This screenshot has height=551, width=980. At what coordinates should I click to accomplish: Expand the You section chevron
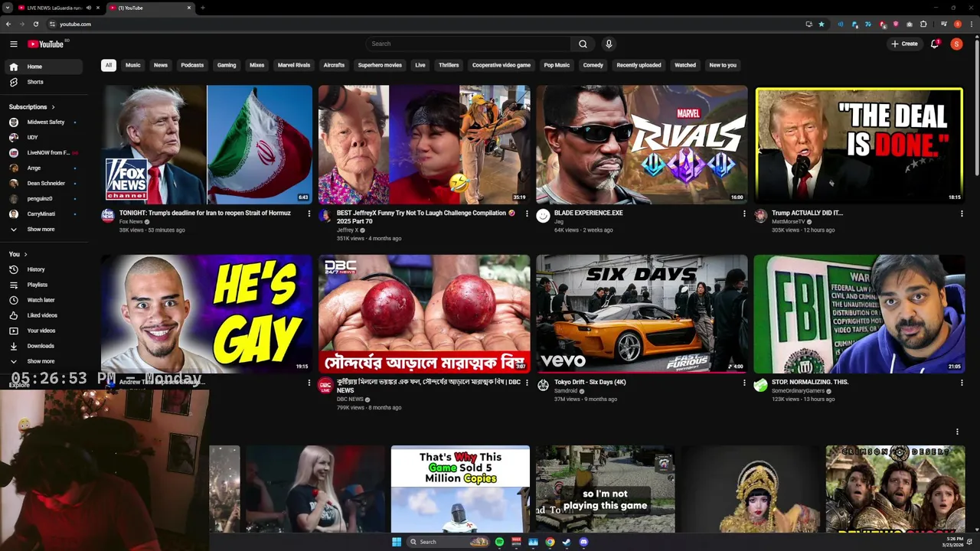(25, 254)
